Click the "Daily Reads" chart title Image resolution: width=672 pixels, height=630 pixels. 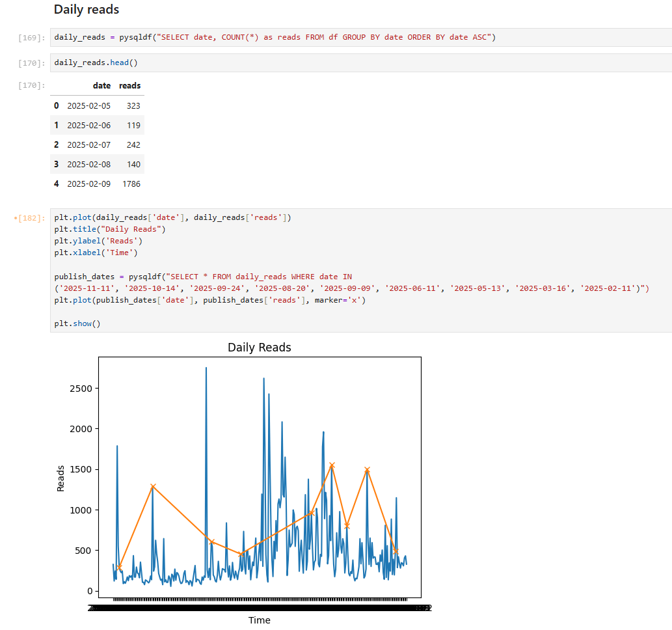click(259, 348)
